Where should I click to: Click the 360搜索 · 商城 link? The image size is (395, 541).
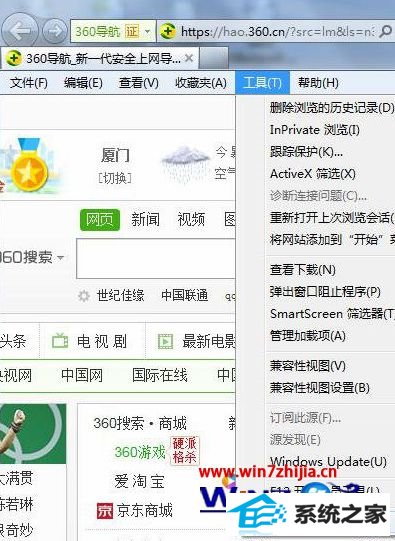tap(140, 423)
